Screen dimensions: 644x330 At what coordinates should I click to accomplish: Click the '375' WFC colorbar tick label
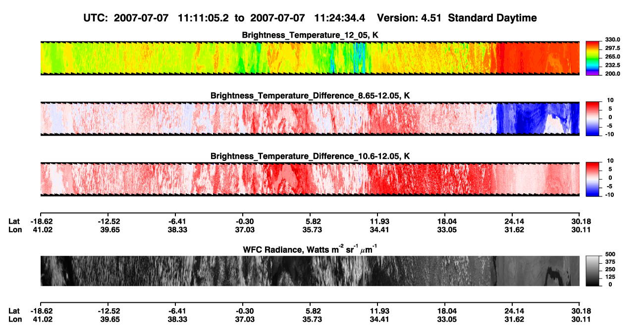(610, 263)
